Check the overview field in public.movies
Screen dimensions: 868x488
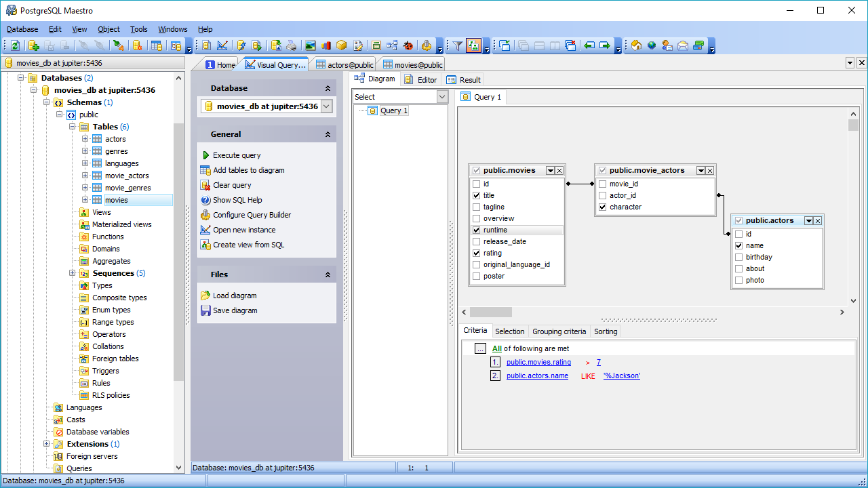(x=477, y=218)
